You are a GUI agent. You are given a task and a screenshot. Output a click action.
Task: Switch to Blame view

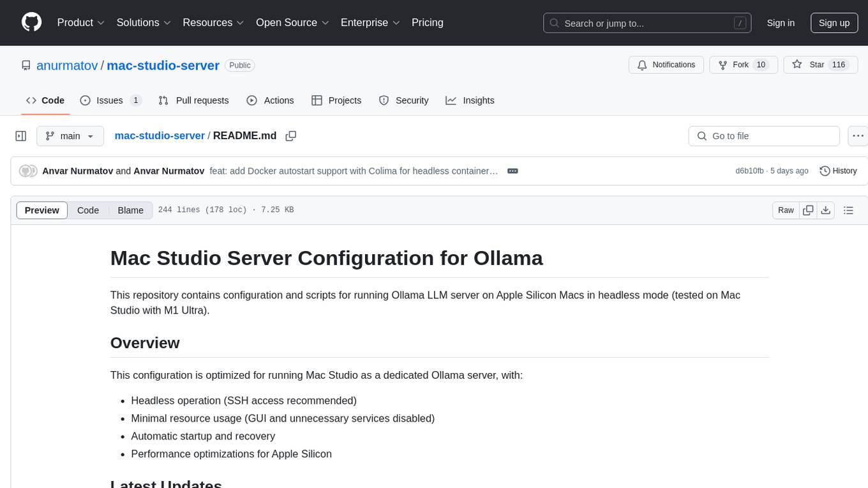[x=130, y=210]
